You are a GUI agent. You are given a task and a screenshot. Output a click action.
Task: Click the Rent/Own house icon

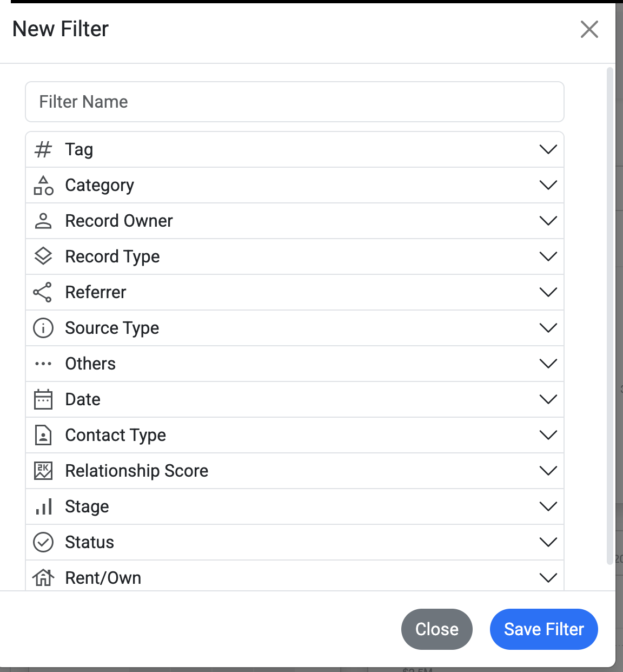coord(43,578)
